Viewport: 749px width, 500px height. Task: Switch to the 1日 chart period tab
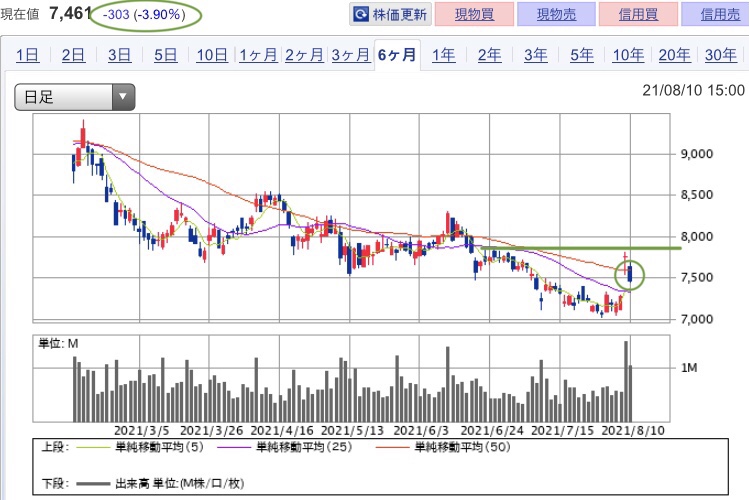coord(27,55)
